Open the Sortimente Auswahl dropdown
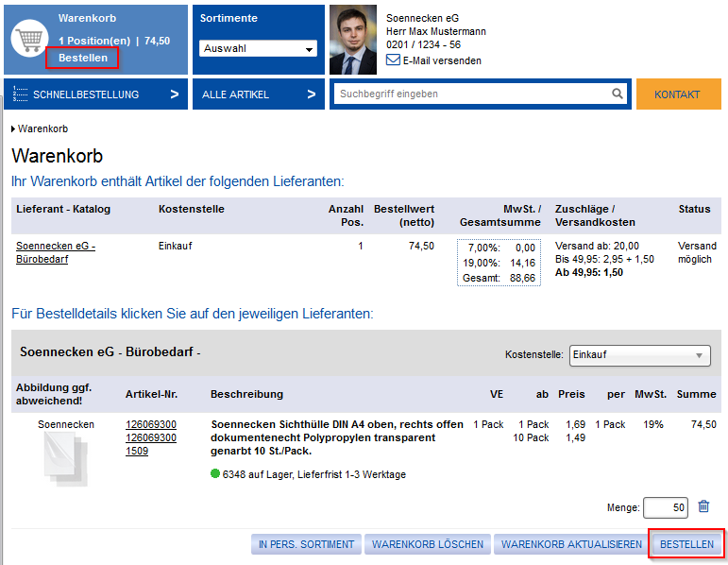 point(258,48)
